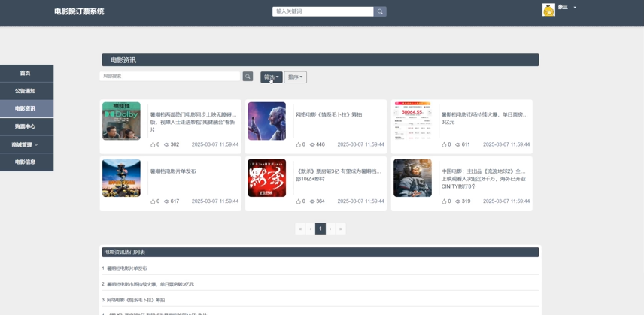Open the 《默杀》票房破3亿 article title
Viewport: 644px width, 315px height.
339,175
